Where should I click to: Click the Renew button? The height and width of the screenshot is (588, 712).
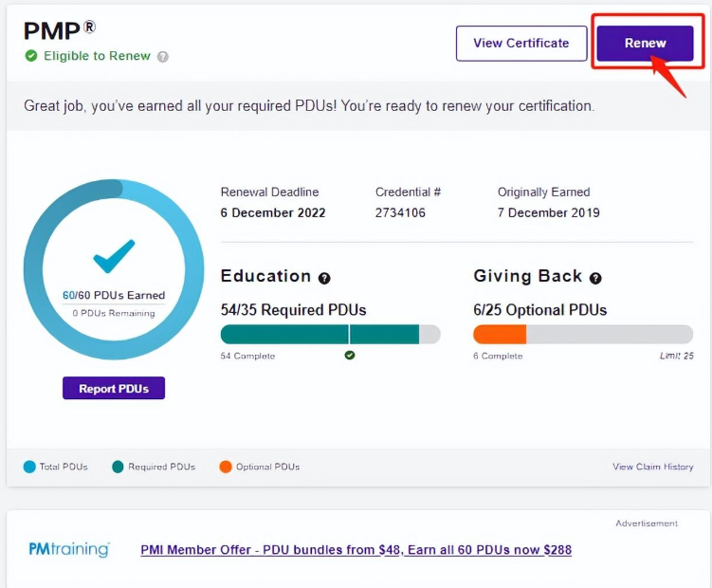pyautogui.click(x=645, y=43)
